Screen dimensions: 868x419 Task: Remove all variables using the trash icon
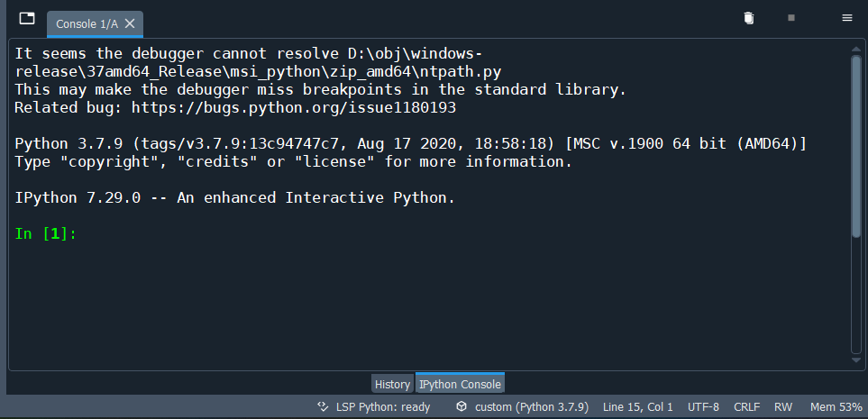(x=748, y=18)
